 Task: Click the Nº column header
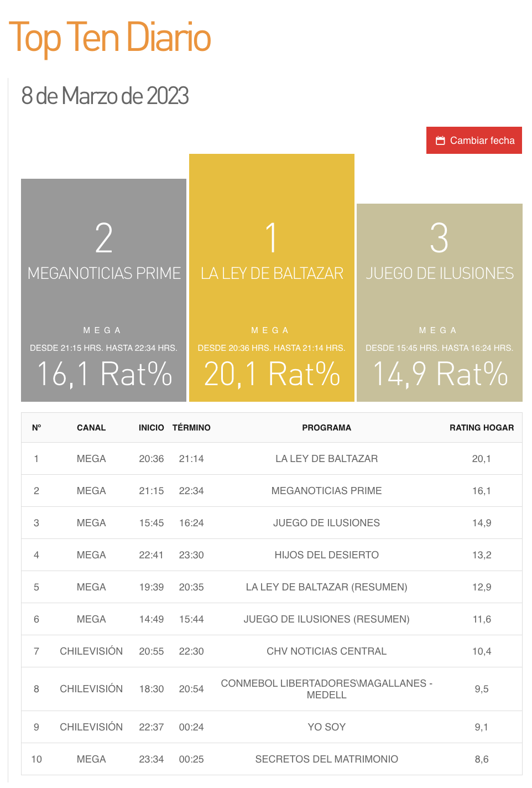(36, 428)
